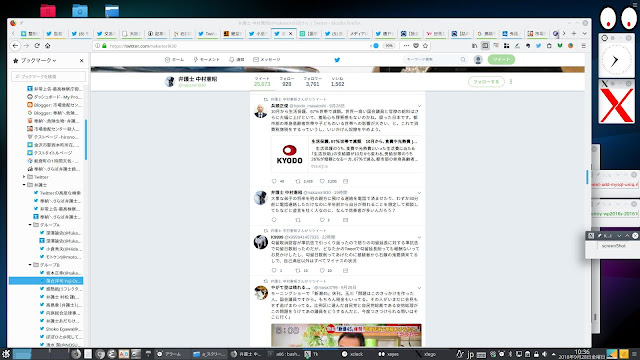Viewport: 640px width, 360px height.
Task: Save page to Pocket icon
Action: click(416, 46)
